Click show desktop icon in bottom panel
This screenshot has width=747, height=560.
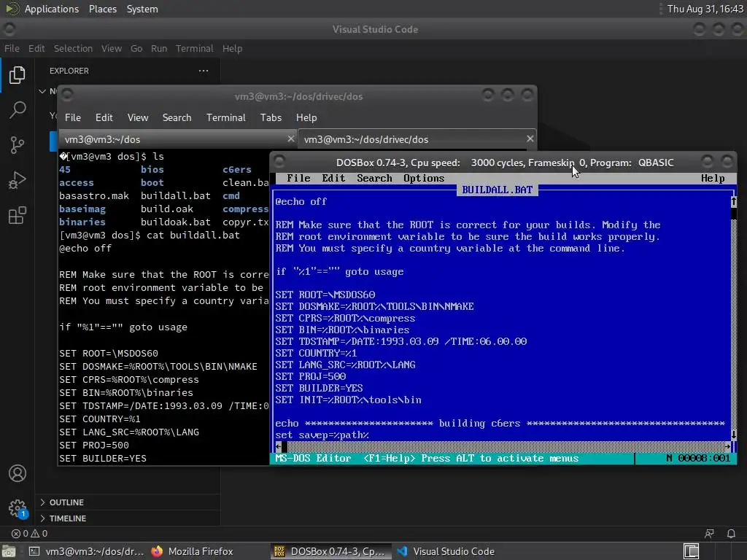(8, 551)
